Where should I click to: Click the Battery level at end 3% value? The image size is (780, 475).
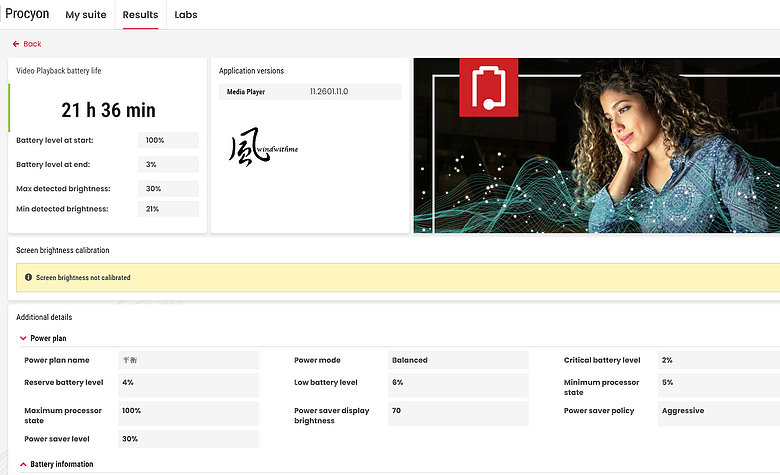168,165
